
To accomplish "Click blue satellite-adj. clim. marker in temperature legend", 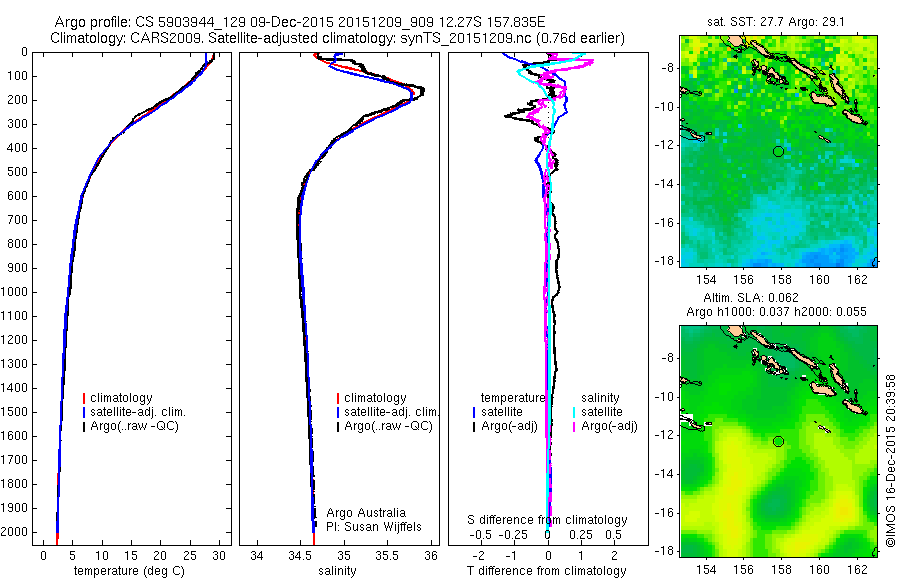I will [x=84, y=412].
